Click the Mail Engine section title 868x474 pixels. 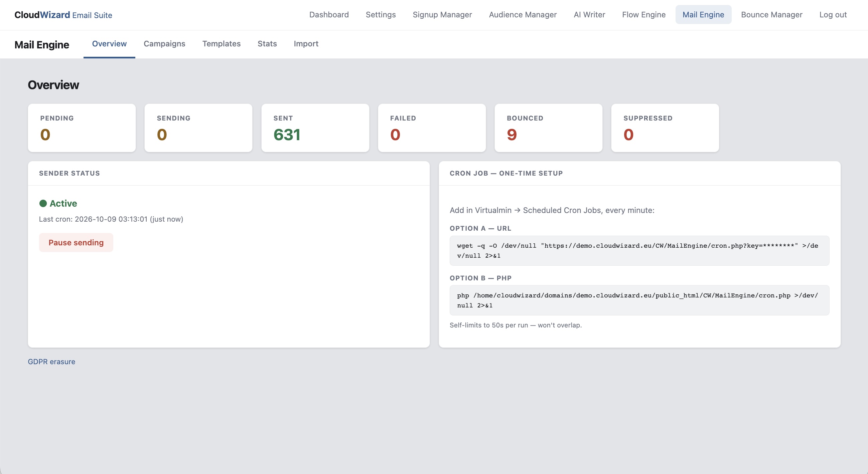pyautogui.click(x=42, y=45)
